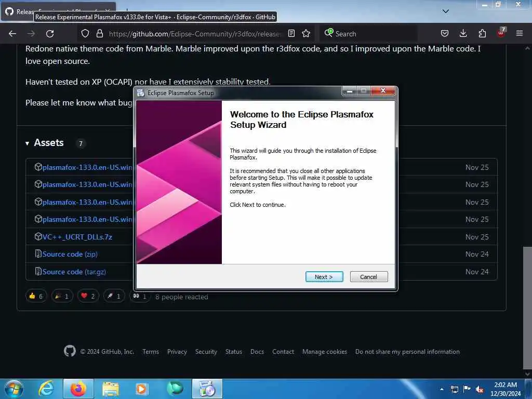The image size is (532, 399).
Task: Select the GitHub release browser tab
Action: [x=58, y=11]
